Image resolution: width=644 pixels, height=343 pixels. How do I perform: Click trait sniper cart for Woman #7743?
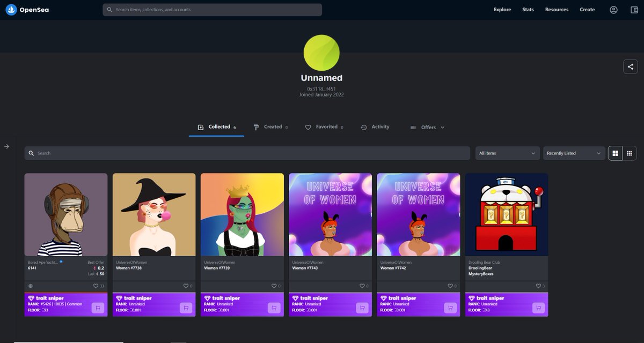pyautogui.click(x=362, y=308)
